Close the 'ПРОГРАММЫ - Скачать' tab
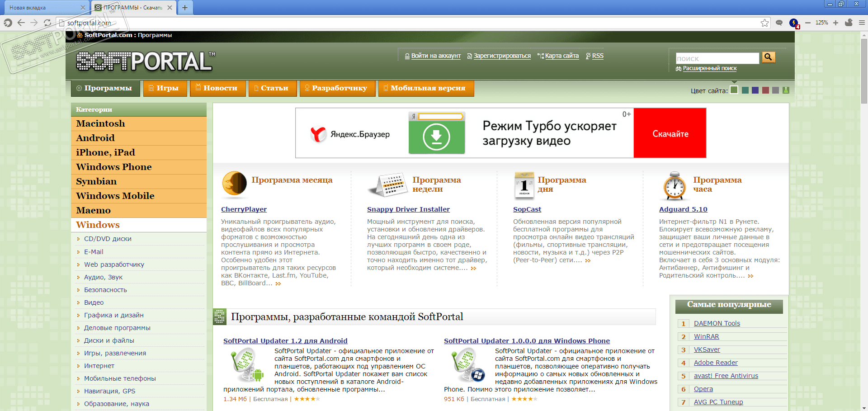868x411 pixels. 170,7
